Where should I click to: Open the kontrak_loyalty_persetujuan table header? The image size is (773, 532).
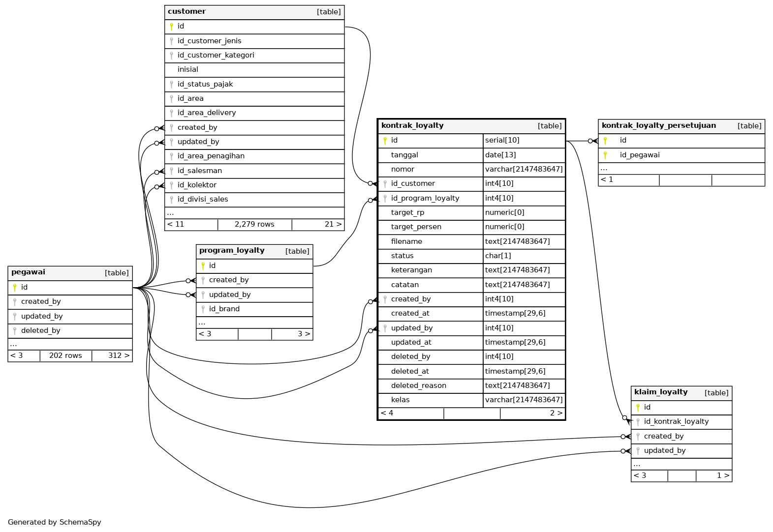coord(658,125)
